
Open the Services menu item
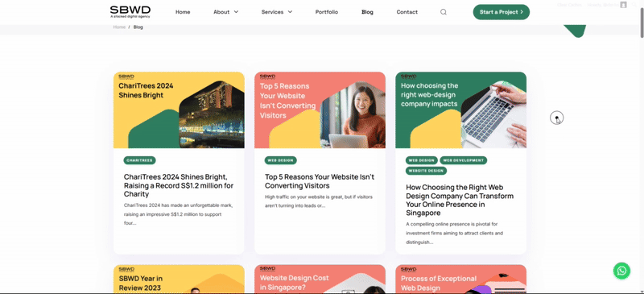[272, 12]
